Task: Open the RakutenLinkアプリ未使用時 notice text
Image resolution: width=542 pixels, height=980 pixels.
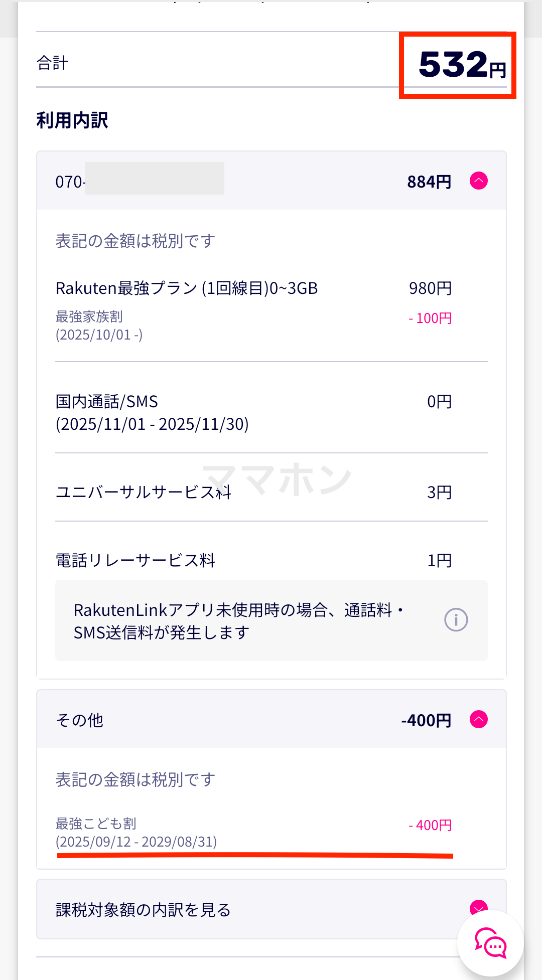Action: (x=238, y=621)
